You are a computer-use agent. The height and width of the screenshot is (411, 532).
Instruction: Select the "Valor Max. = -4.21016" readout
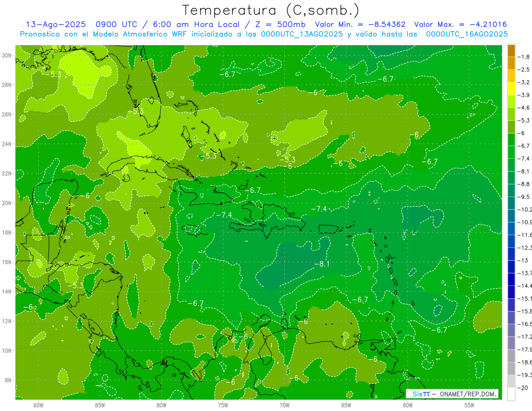coord(461,24)
